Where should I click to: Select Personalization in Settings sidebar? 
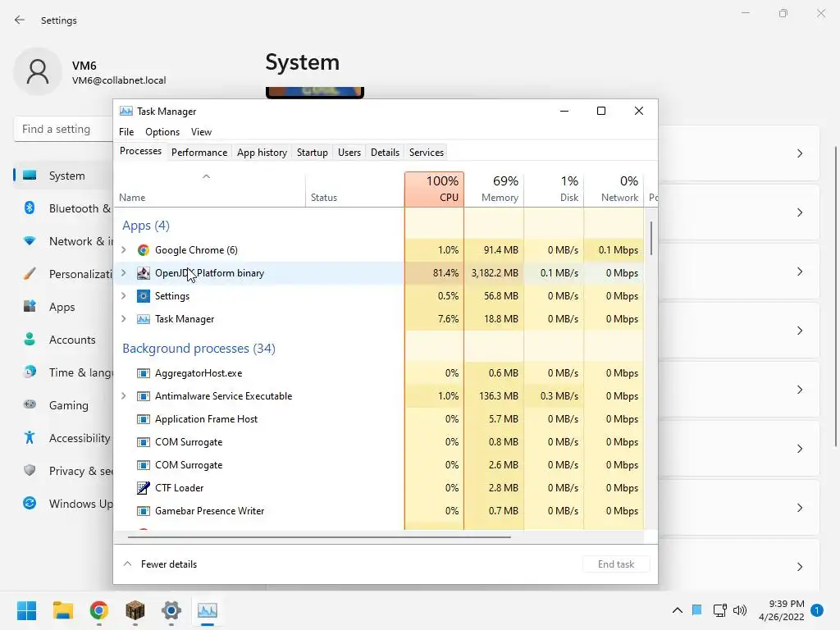[x=63, y=274]
